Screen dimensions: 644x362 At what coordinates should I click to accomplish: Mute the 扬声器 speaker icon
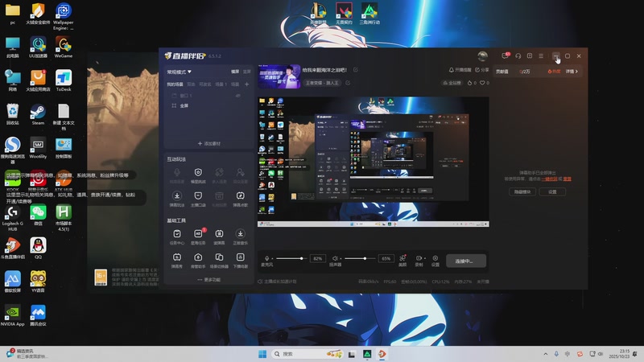[335, 258]
